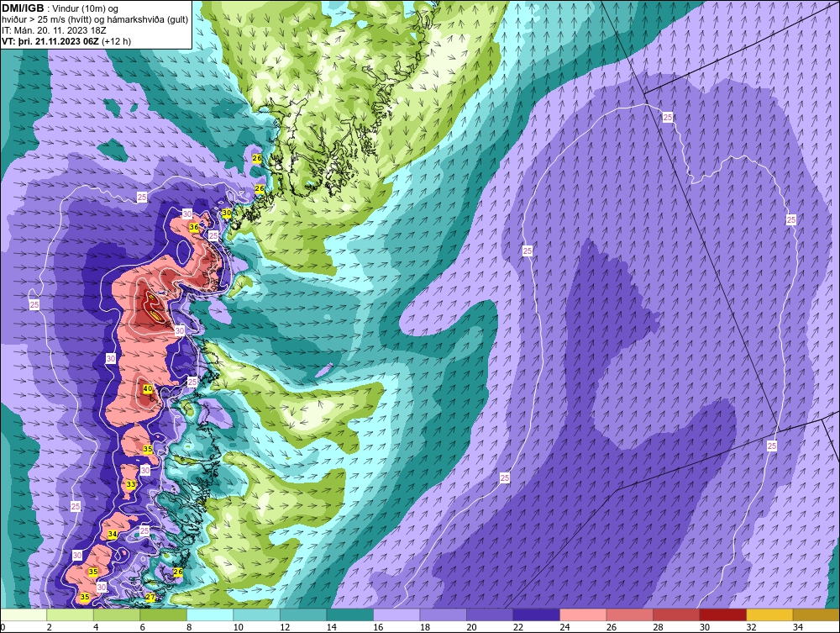Choose the 12–14 m/s teal legend swatch
840x633 pixels.
[303, 615]
